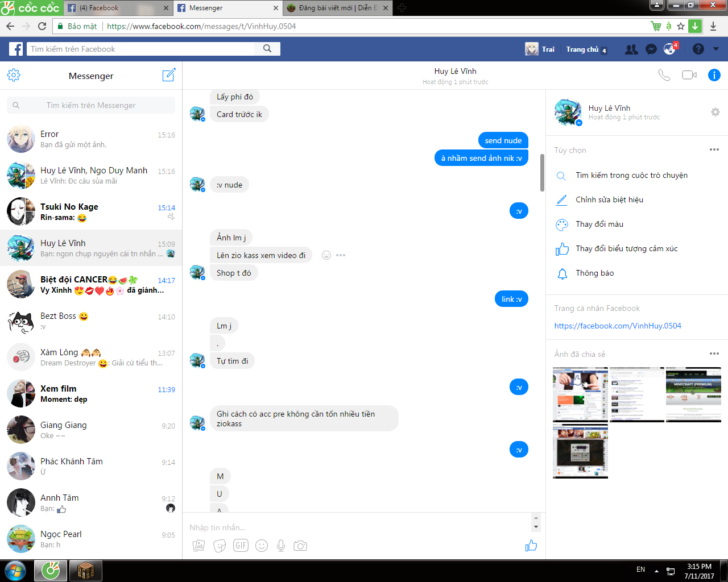Click the EN language indicator in tray

640,569
